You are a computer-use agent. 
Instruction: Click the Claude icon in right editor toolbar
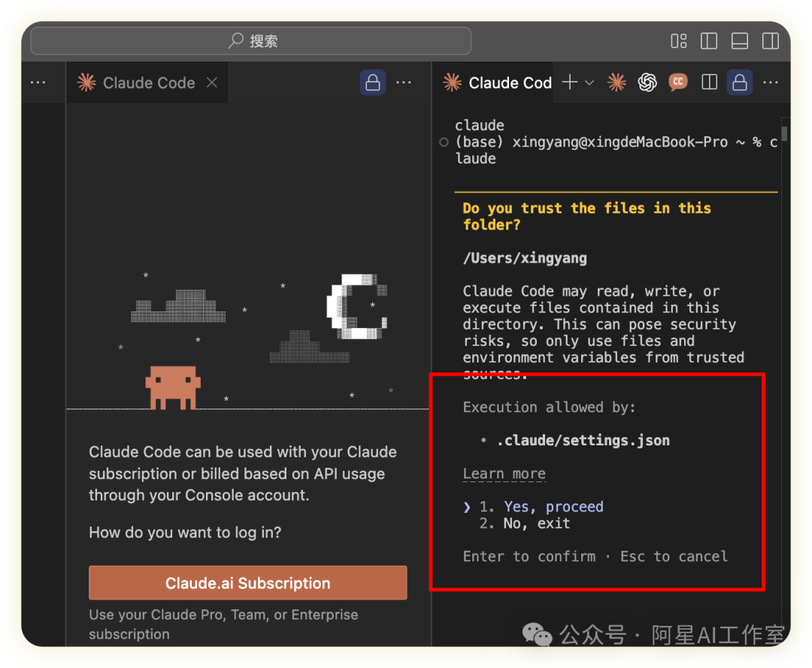point(617,83)
